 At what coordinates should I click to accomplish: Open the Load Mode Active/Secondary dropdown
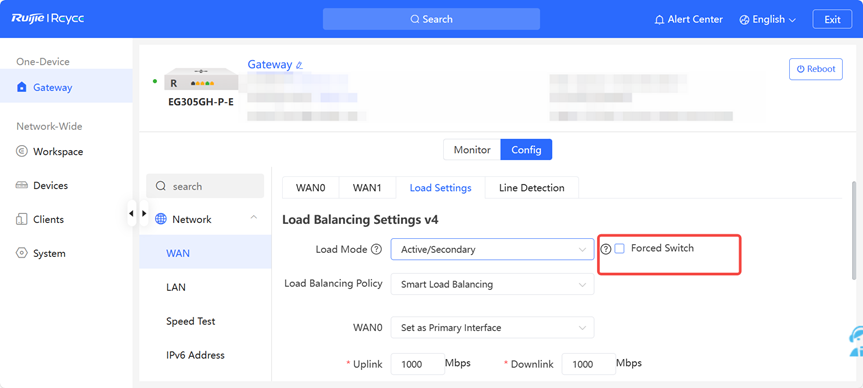click(493, 249)
